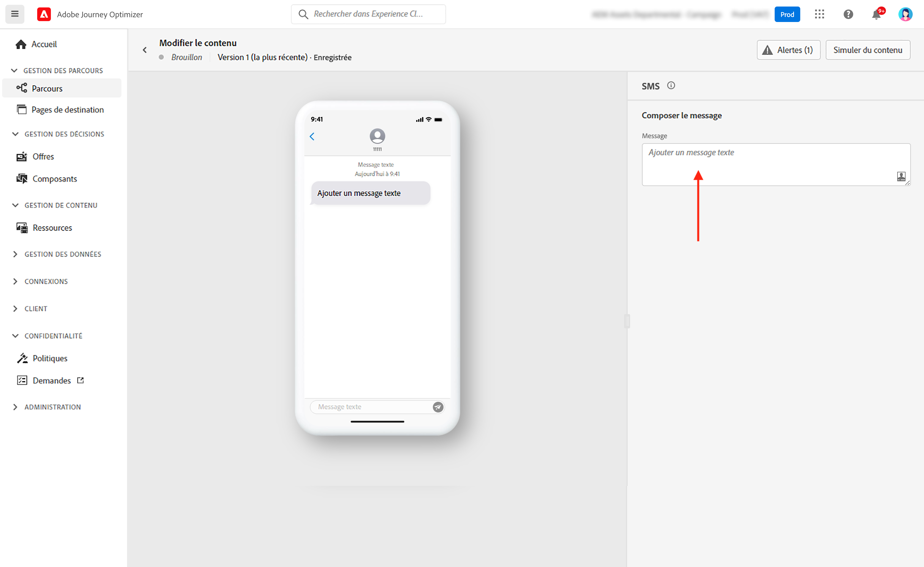Open personalization icon in message field
This screenshot has width=924, height=567.
click(901, 176)
